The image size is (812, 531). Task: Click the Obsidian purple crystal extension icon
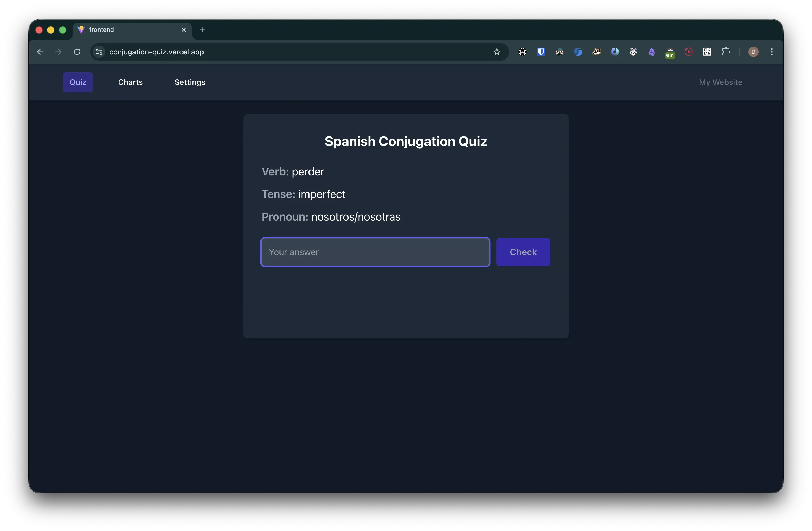point(652,52)
